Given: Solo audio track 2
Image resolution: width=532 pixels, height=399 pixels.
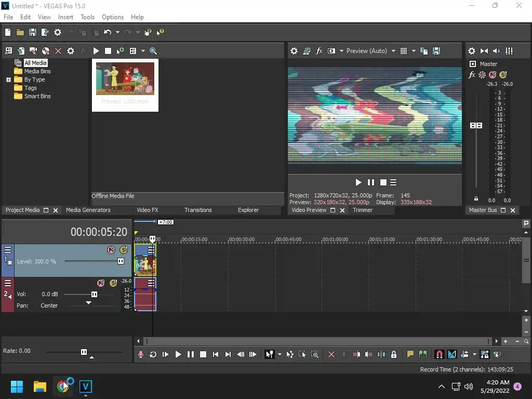Looking at the screenshot, I should pos(113,283).
